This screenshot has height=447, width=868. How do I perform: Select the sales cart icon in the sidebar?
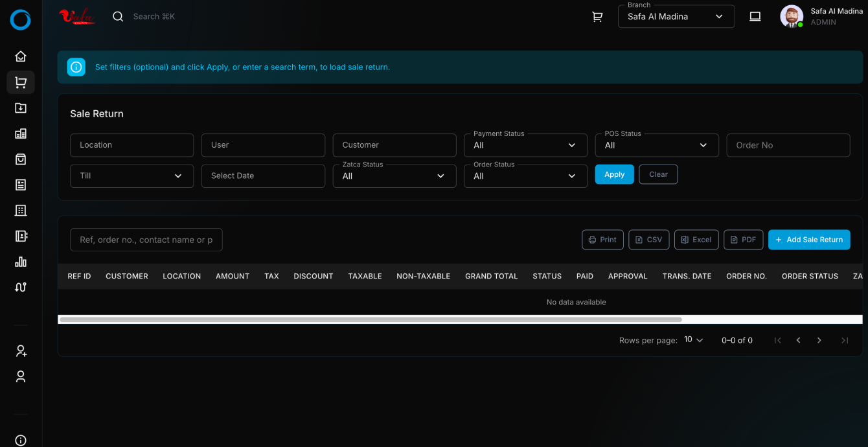(x=21, y=82)
